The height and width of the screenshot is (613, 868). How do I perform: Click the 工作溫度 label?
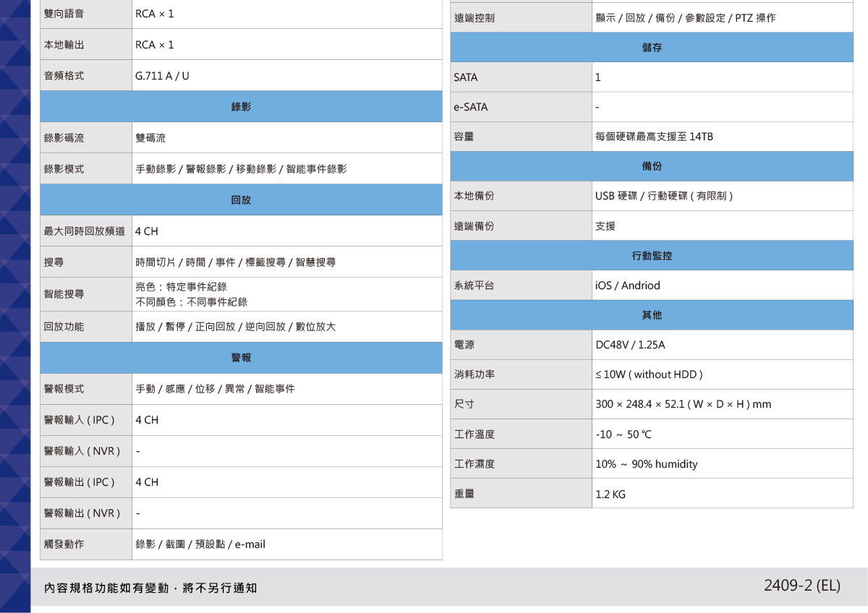(475, 434)
